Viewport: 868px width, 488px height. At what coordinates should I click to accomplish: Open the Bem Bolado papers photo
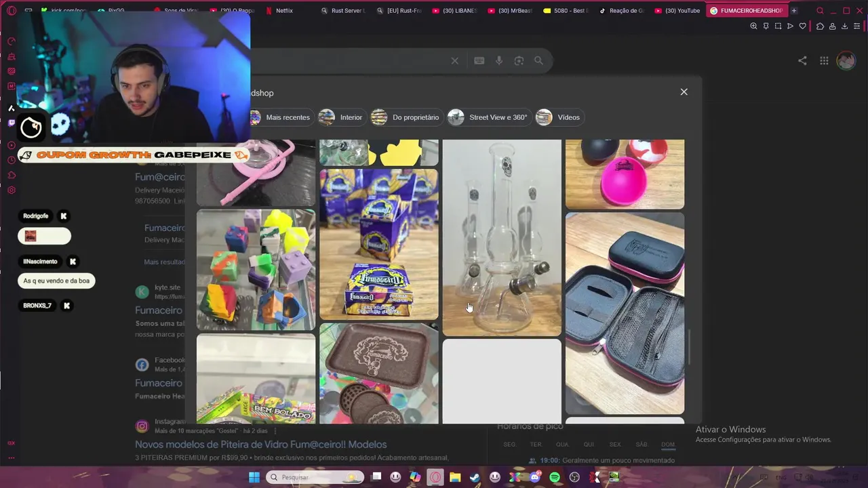click(x=256, y=379)
